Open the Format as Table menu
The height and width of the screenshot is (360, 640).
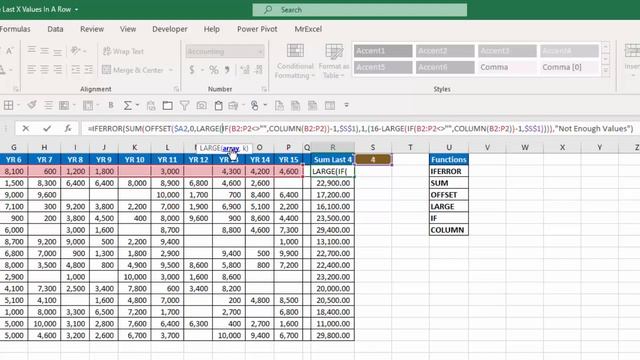[x=334, y=61]
